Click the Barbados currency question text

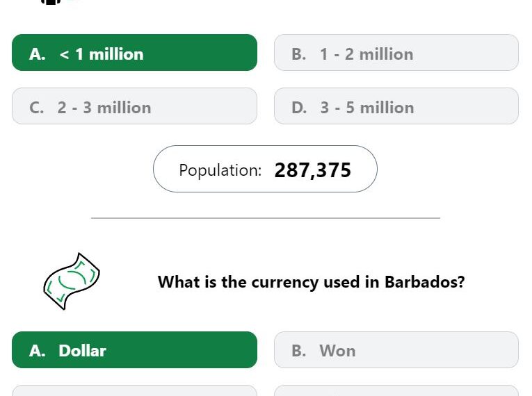tap(311, 282)
